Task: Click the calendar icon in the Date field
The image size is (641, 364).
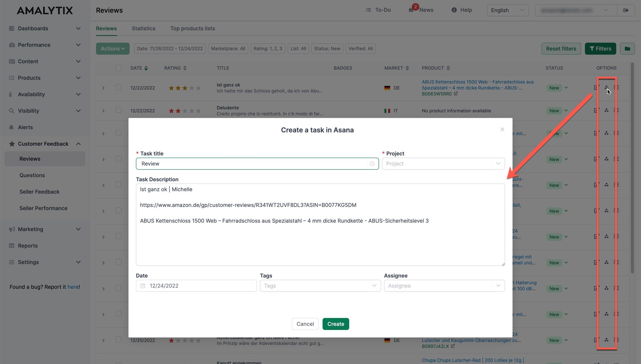Action: point(143,286)
